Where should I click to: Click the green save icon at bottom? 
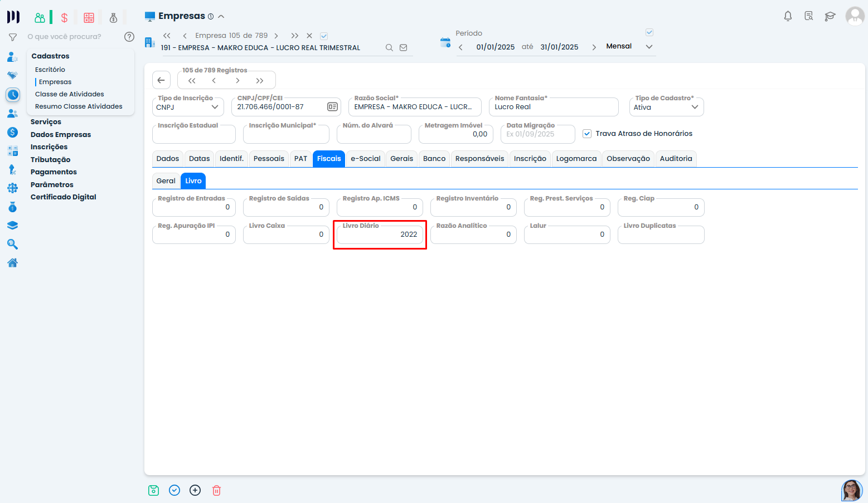click(154, 490)
